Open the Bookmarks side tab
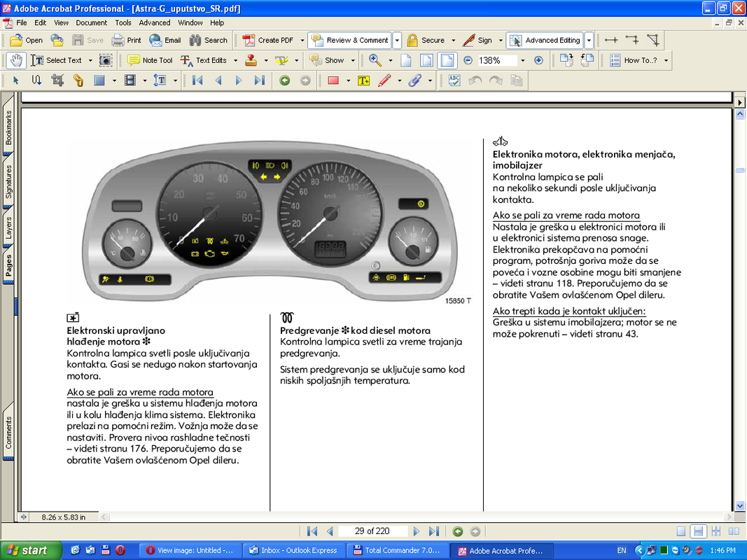This screenshot has width=747, height=560. [x=8, y=127]
